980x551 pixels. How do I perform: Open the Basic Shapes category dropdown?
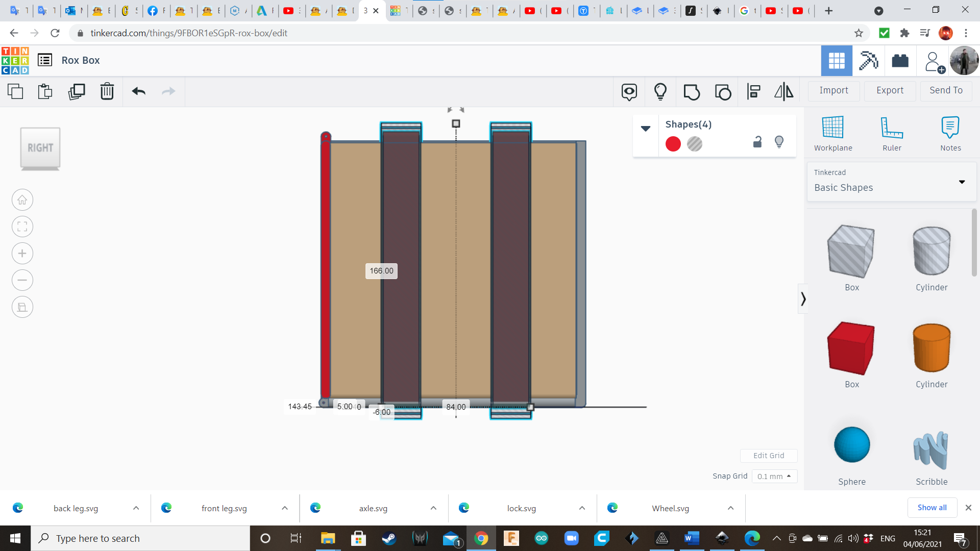962,182
